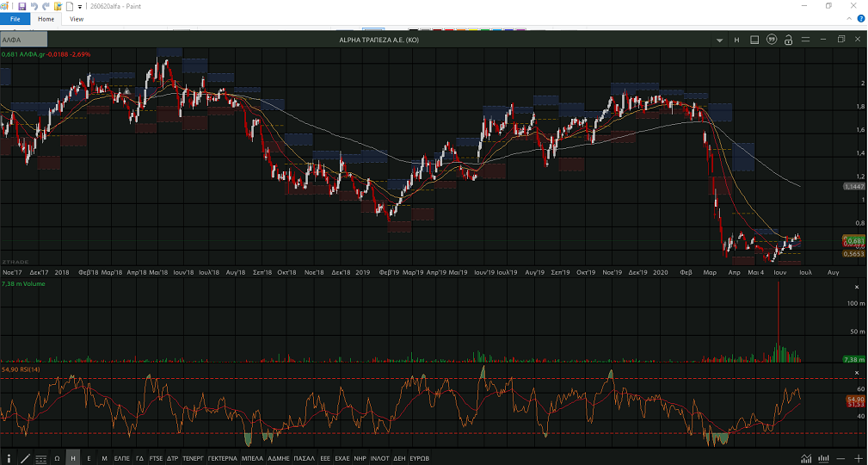Click the ΑΛΦΑ symbol input field
Viewport: 868px width, 465px height.
[x=24, y=40]
